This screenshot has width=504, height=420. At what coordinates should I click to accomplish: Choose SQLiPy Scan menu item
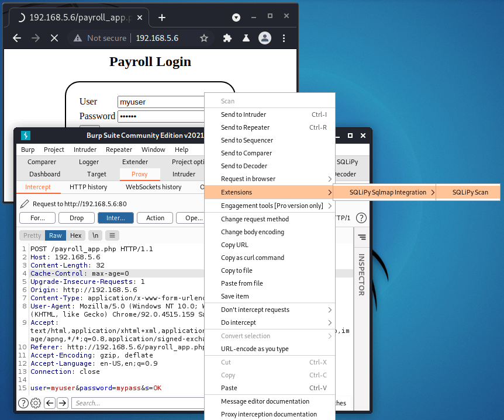468,192
